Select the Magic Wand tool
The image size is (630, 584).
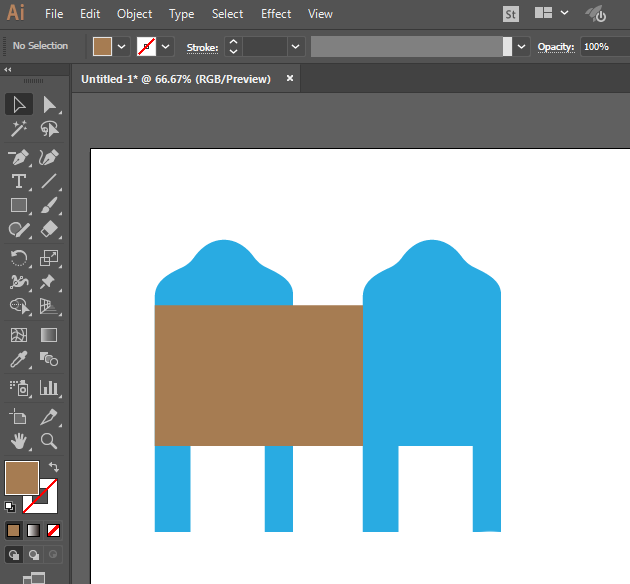coord(19,130)
